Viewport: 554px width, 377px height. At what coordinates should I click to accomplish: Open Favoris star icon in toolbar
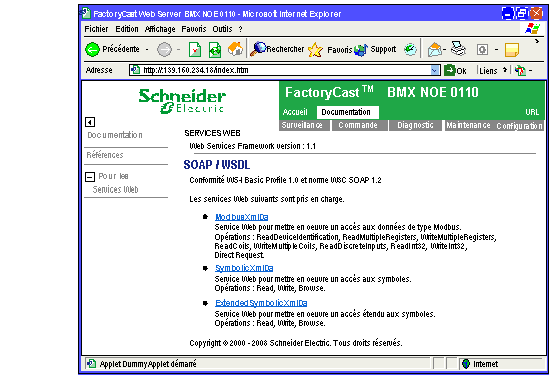pyautogui.click(x=315, y=49)
